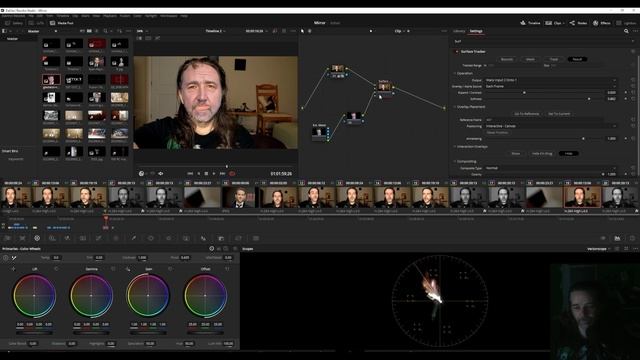Select the Ext. Matte node
Image resolution: width=640 pixels, height=360 pixels.
click(319, 132)
